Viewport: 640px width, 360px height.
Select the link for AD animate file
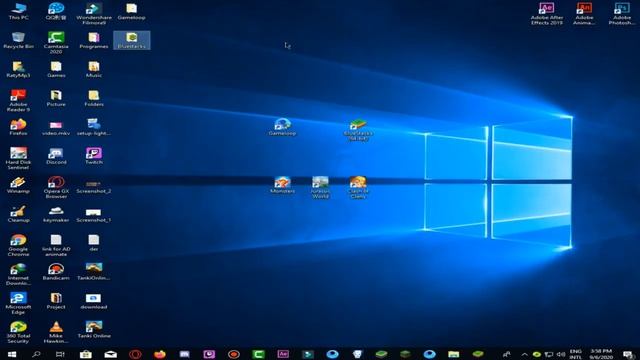click(56, 246)
